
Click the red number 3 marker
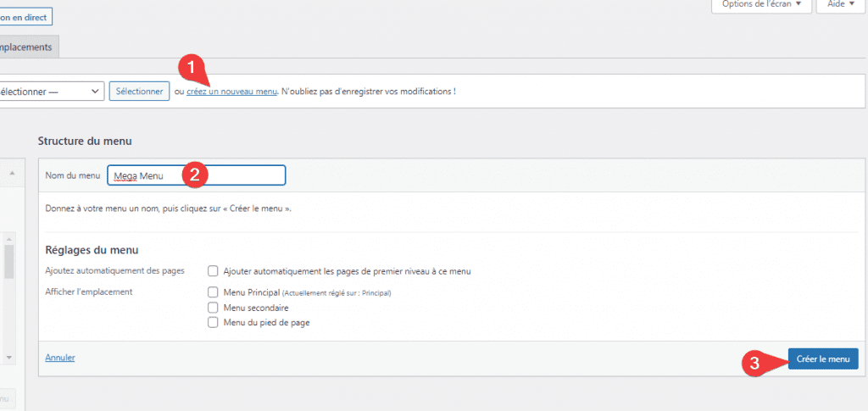coord(752,364)
